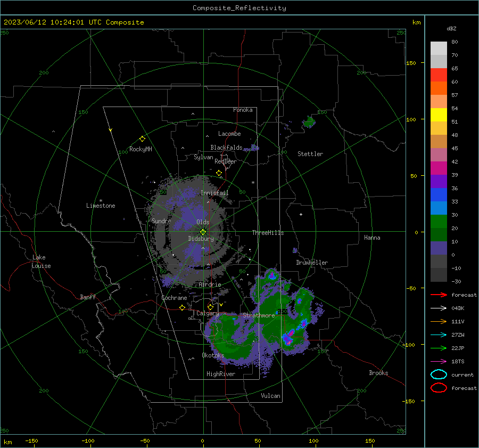Image resolution: width=479 pixels, height=448 pixels.
Task: Click the Drumheller label
Action: click(312, 263)
